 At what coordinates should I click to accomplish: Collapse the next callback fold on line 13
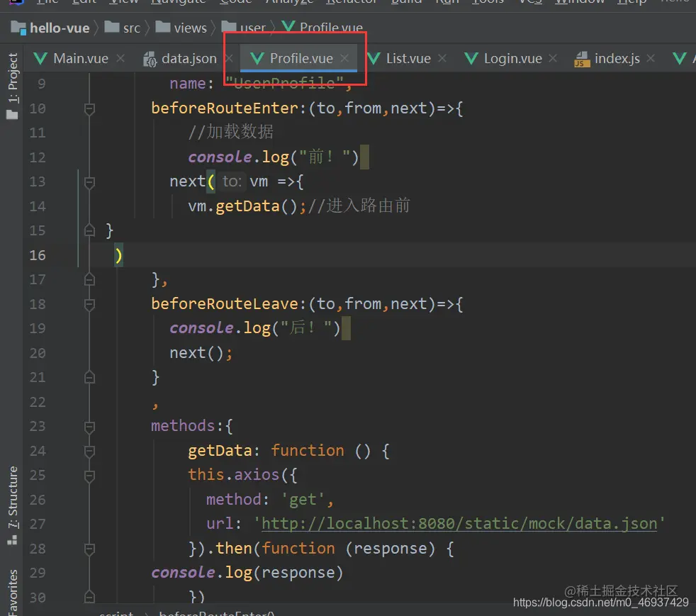coord(89,182)
